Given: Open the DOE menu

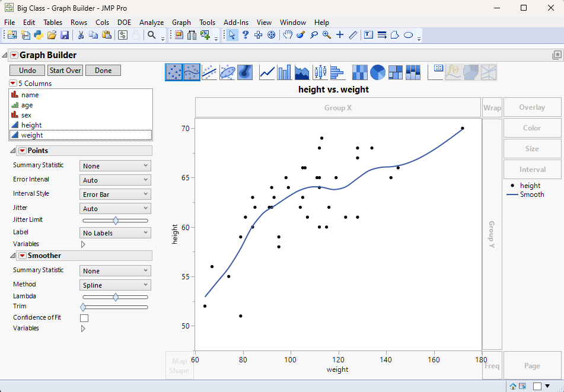Looking at the screenshot, I should [124, 23].
